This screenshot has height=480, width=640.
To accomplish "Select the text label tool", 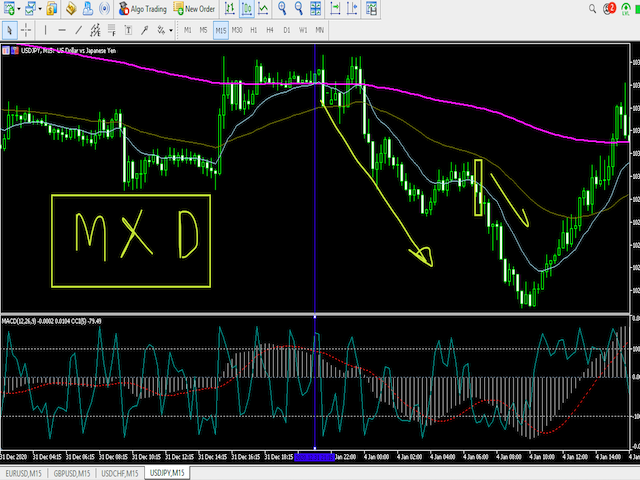I will (x=128, y=30).
